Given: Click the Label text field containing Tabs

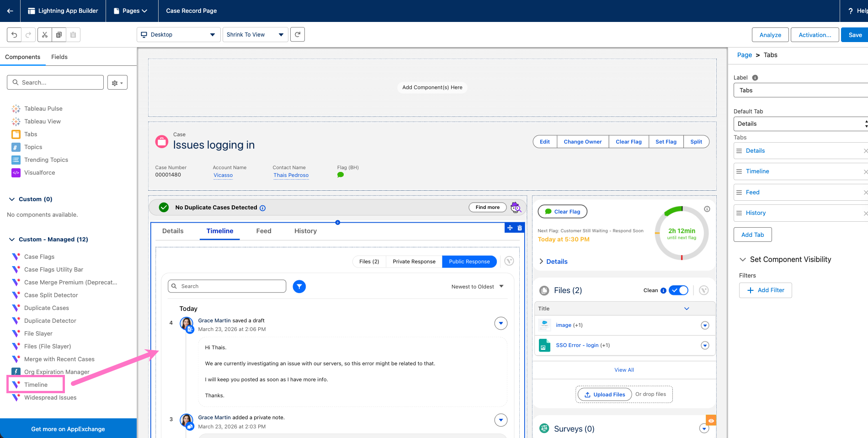Looking at the screenshot, I should point(801,91).
